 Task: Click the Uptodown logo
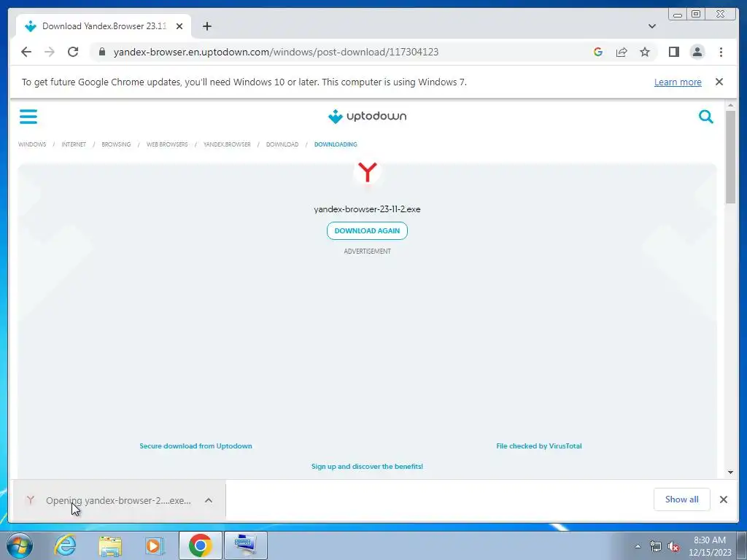click(x=368, y=116)
